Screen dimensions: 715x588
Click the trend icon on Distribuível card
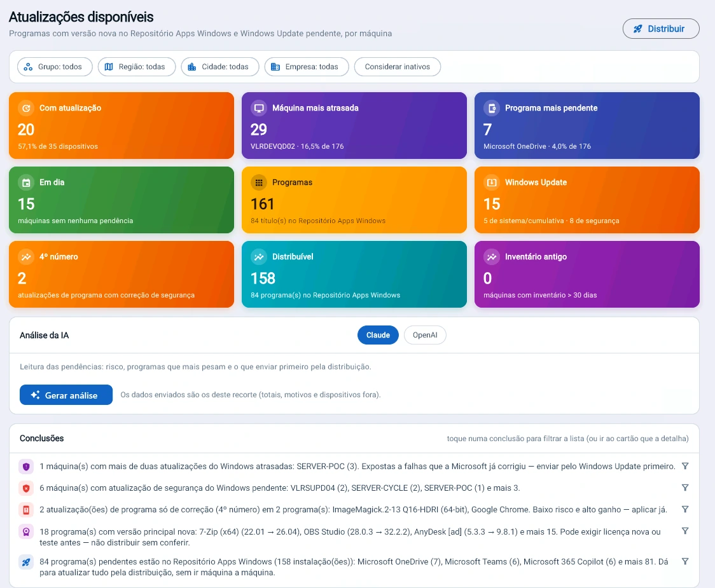(x=259, y=257)
